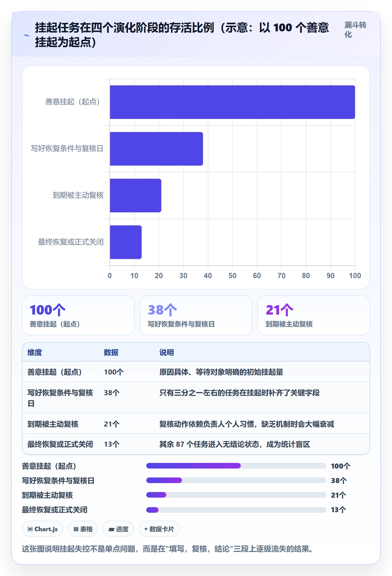Screen dimensions: 392x576
Task: Click the 写好恢复条件与复核日 chart bar
Action: point(156,149)
